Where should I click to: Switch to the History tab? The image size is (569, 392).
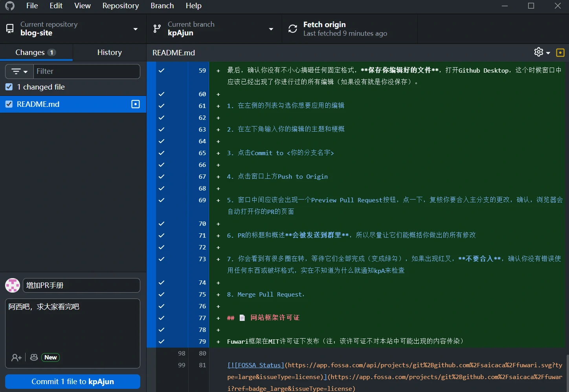pos(109,52)
